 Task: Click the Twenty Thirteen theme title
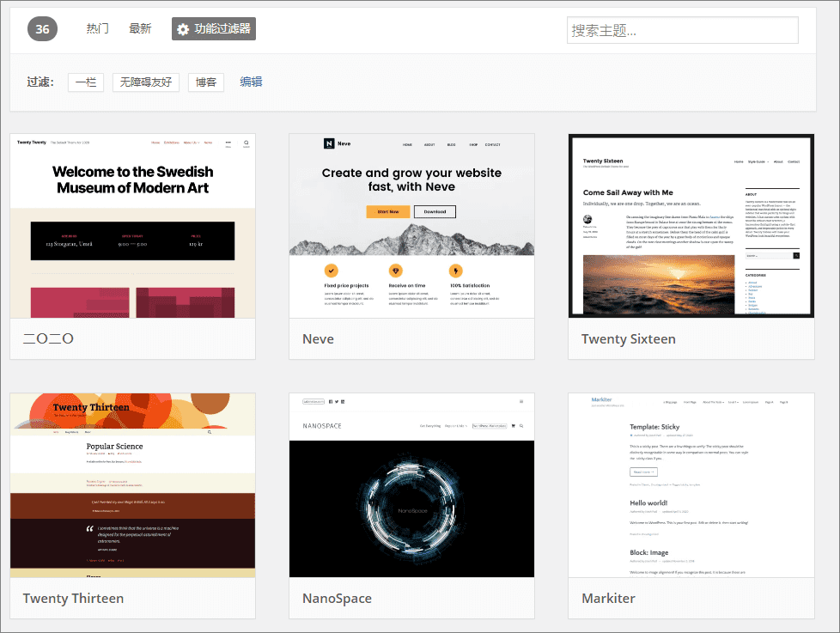[x=73, y=598]
